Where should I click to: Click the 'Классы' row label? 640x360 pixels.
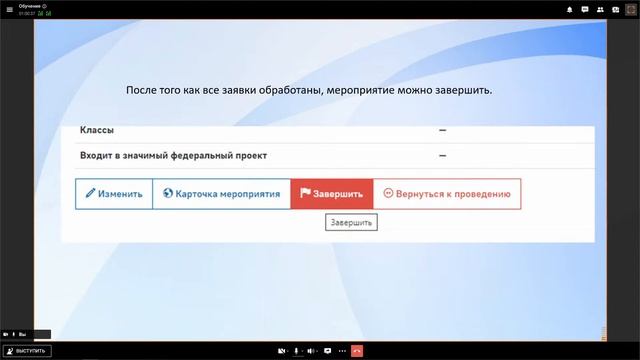[x=97, y=130]
